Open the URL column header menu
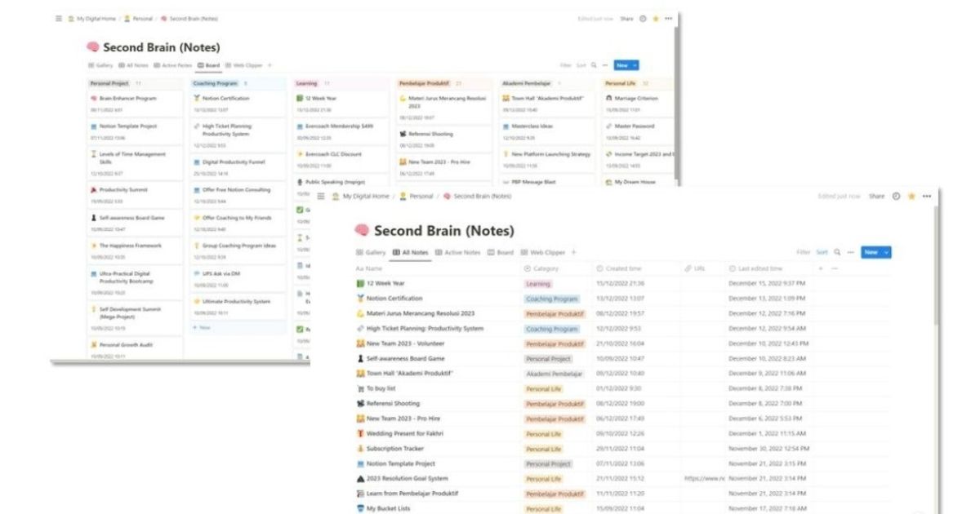This screenshot has width=980, height=514. (x=695, y=268)
